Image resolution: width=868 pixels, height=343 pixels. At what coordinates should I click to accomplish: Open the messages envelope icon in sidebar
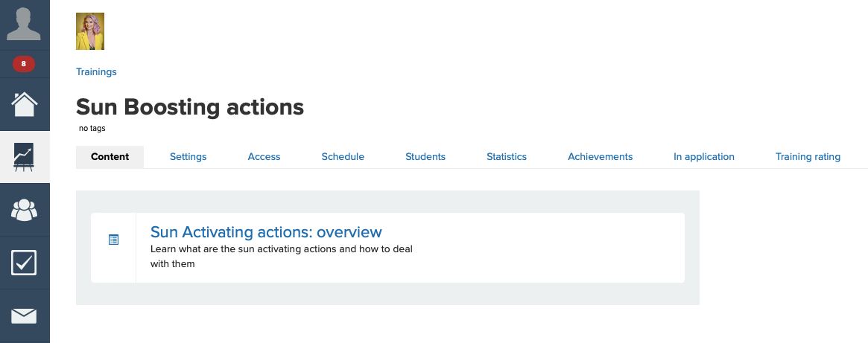[x=25, y=315]
